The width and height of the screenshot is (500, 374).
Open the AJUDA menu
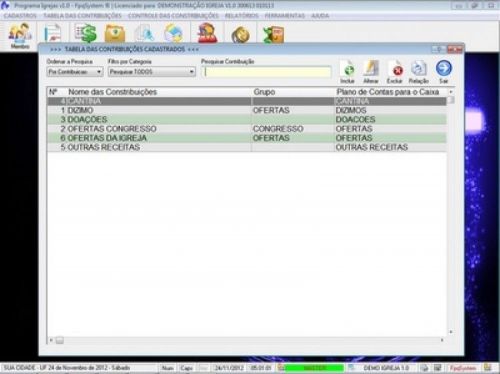[x=320, y=16]
